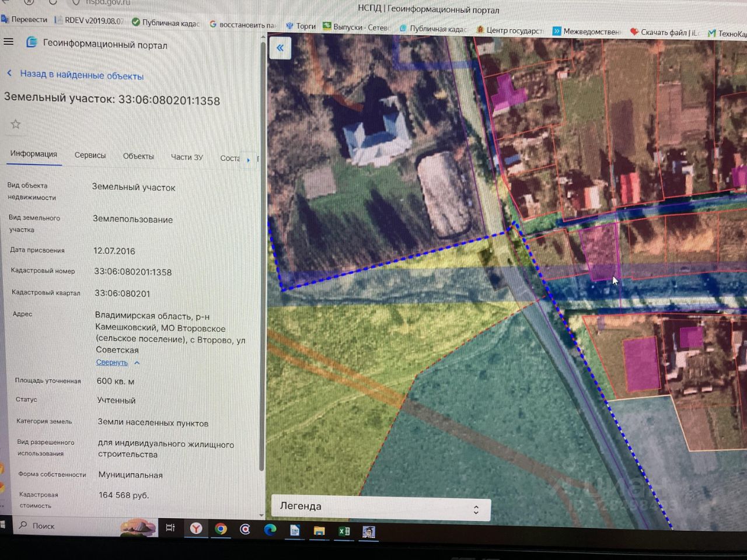Screen dimensions: 747x560
Task: Select the value Землепользование
Action: point(133,220)
